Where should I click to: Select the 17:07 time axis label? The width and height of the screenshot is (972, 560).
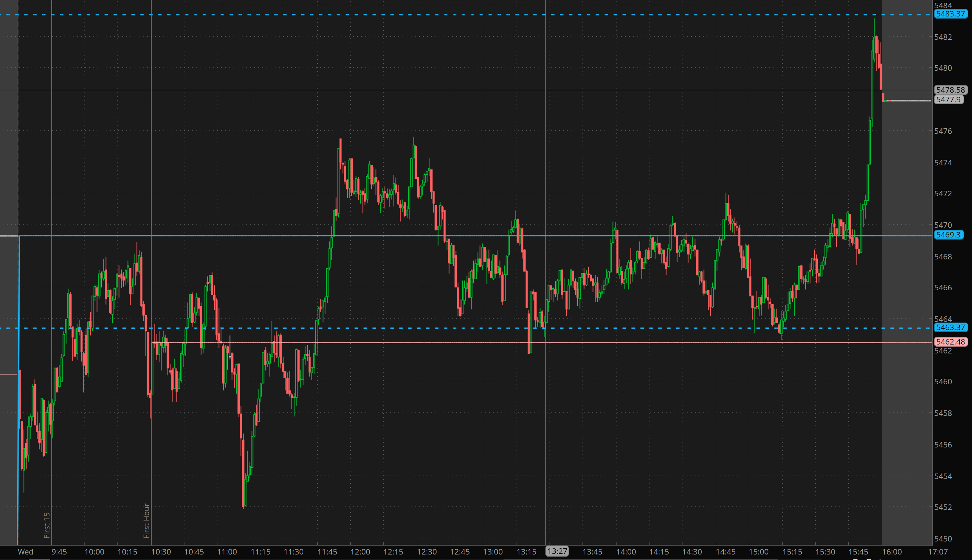click(x=938, y=551)
